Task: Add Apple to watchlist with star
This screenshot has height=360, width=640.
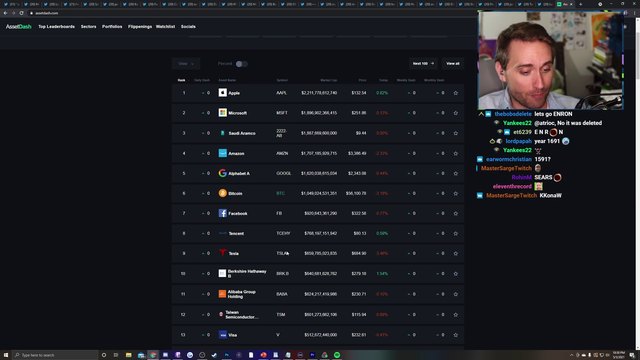Action: [456, 93]
